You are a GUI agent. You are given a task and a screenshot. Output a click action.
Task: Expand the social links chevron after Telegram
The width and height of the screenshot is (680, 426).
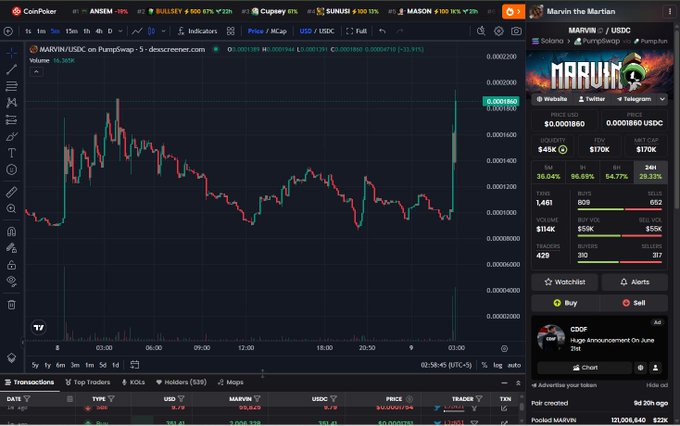[x=662, y=99]
